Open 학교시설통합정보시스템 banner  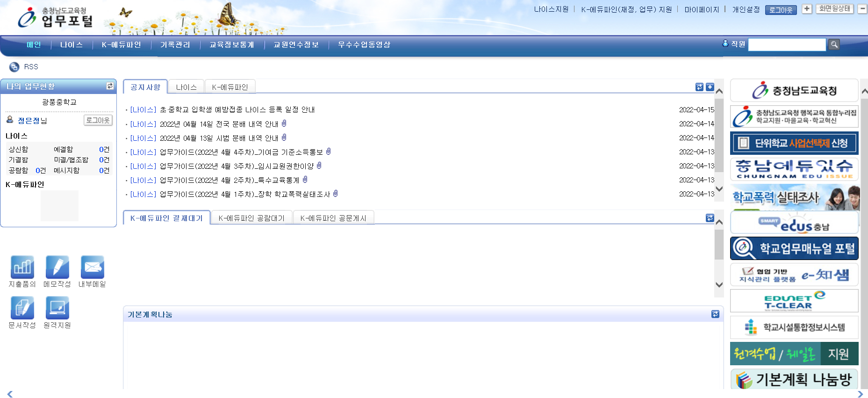tap(794, 327)
